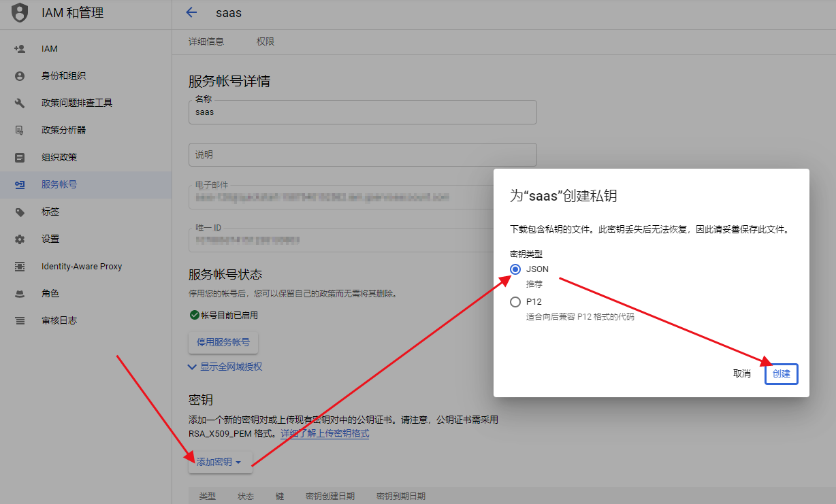Click the settings gear icon

point(20,239)
